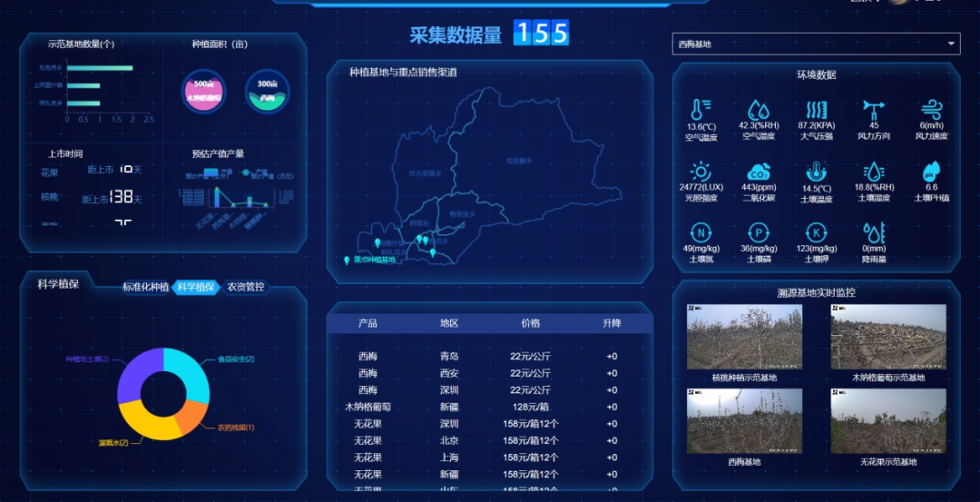Select the atmospheric pressure icon
The image size is (980, 502).
(817, 110)
